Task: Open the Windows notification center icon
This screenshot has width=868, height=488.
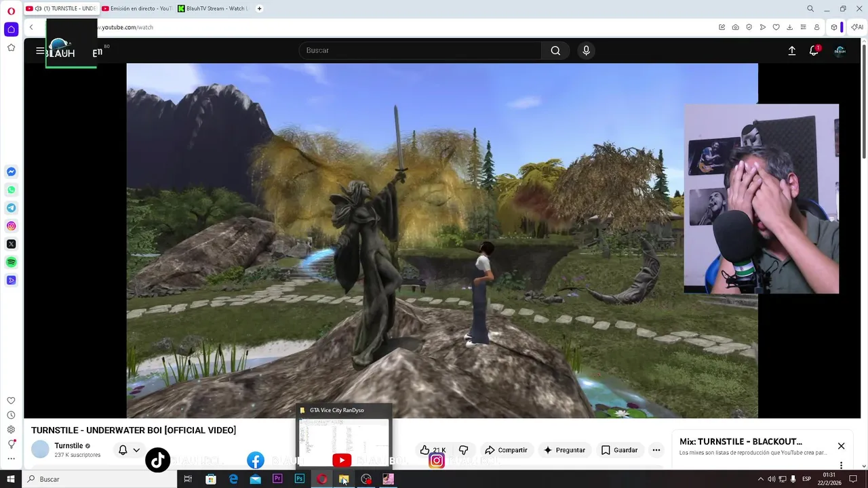Action: click(853, 479)
